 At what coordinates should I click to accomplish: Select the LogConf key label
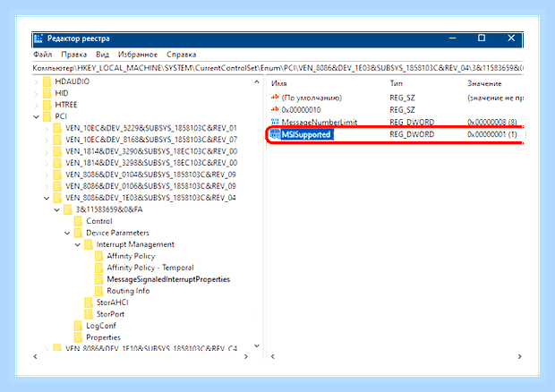pos(101,326)
